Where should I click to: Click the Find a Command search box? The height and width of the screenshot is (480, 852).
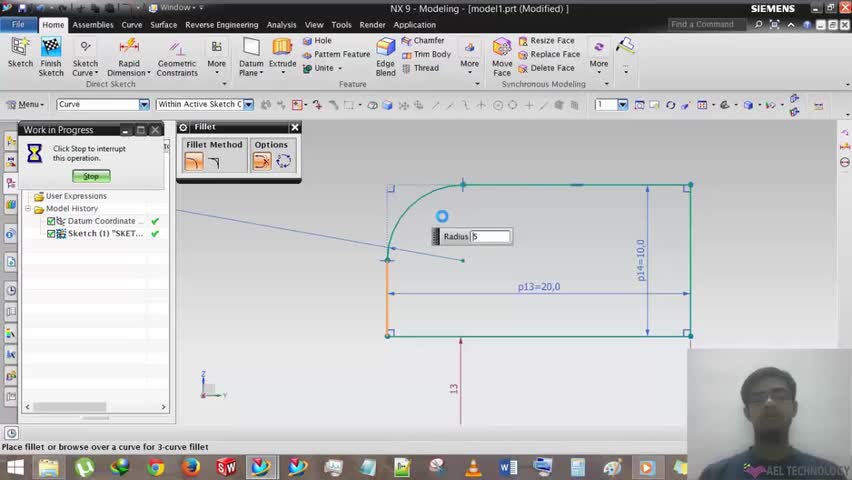point(706,24)
